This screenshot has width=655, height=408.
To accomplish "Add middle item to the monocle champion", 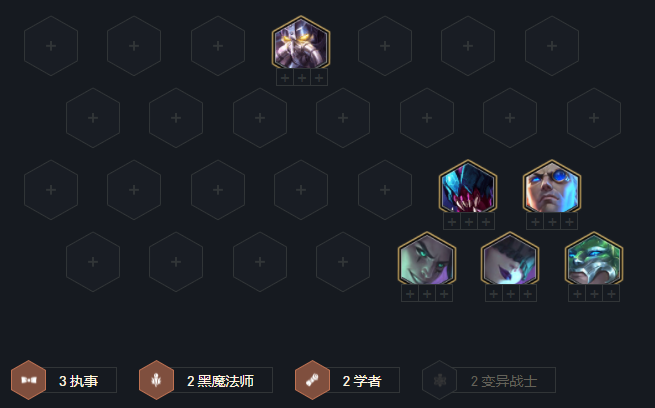I will click(552, 221).
